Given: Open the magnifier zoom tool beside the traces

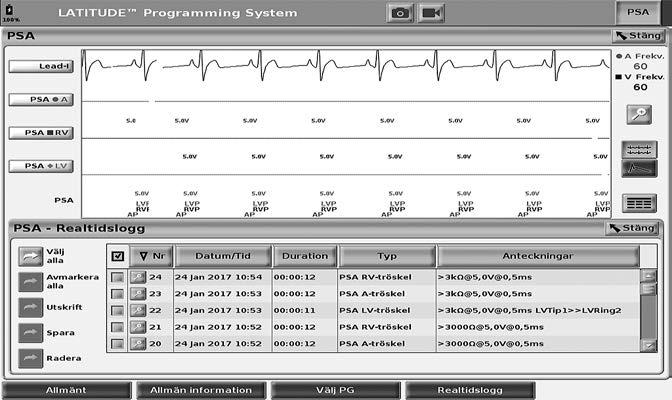Looking at the screenshot, I should 639,114.
